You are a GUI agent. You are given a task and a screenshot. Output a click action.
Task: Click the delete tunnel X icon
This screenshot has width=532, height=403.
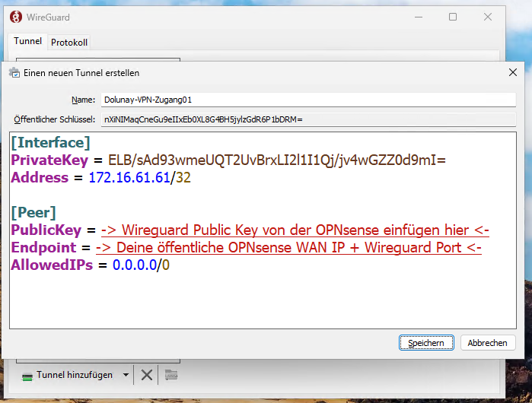(147, 375)
